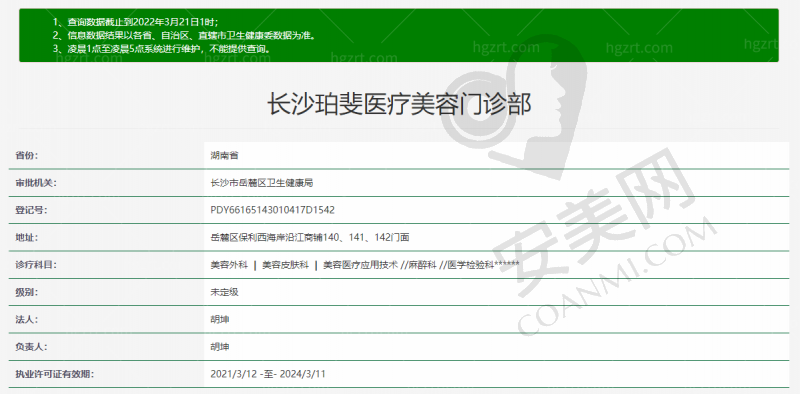Select the 负责人 label

coord(31,347)
